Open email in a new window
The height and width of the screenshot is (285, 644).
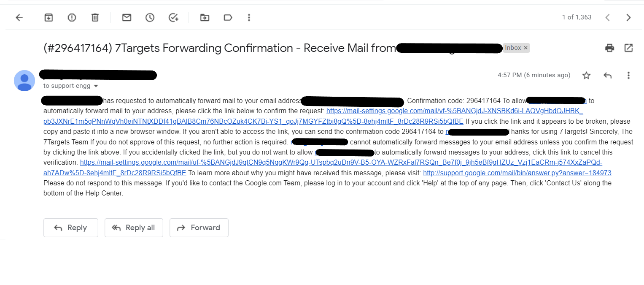coord(628,48)
